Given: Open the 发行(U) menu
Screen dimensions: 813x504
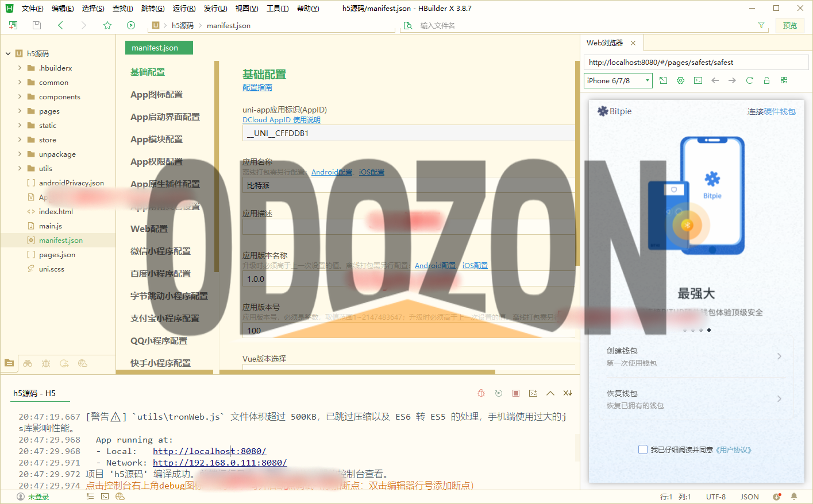Looking at the screenshot, I should pos(215,8).
